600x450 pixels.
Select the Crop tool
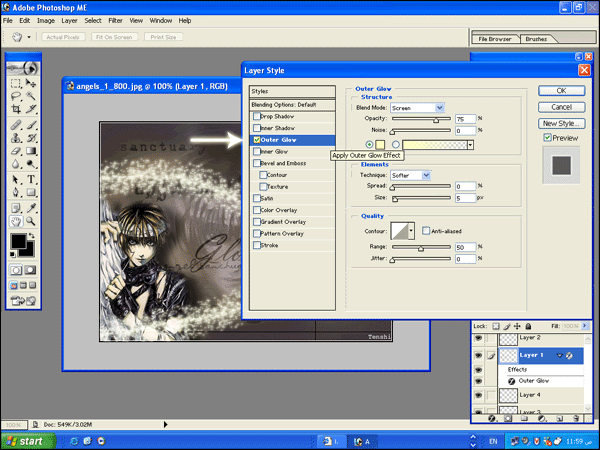coord(16,109)
